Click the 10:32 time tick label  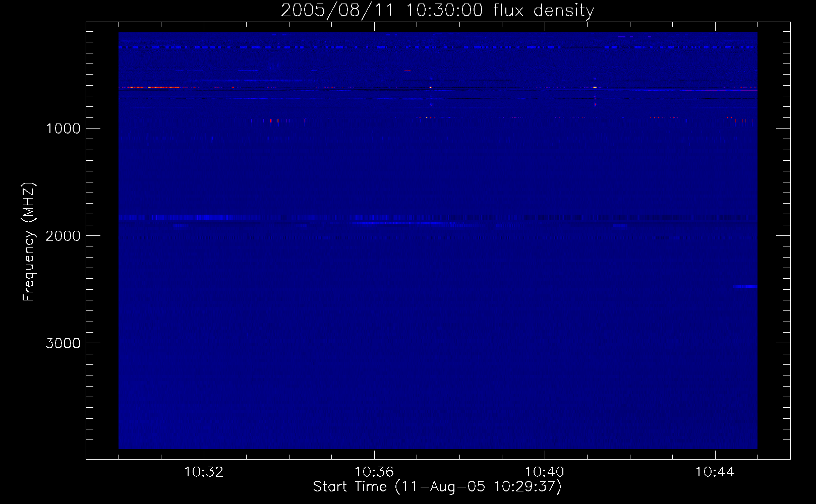204,472
